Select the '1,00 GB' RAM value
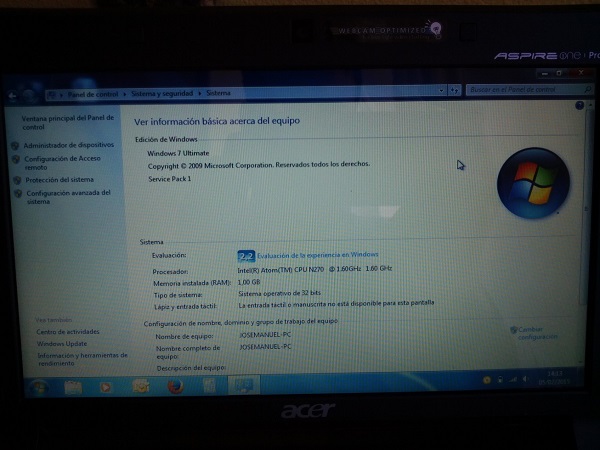This screenshot has height=450, width=600. pyautogui.click(x=249, y=282)
